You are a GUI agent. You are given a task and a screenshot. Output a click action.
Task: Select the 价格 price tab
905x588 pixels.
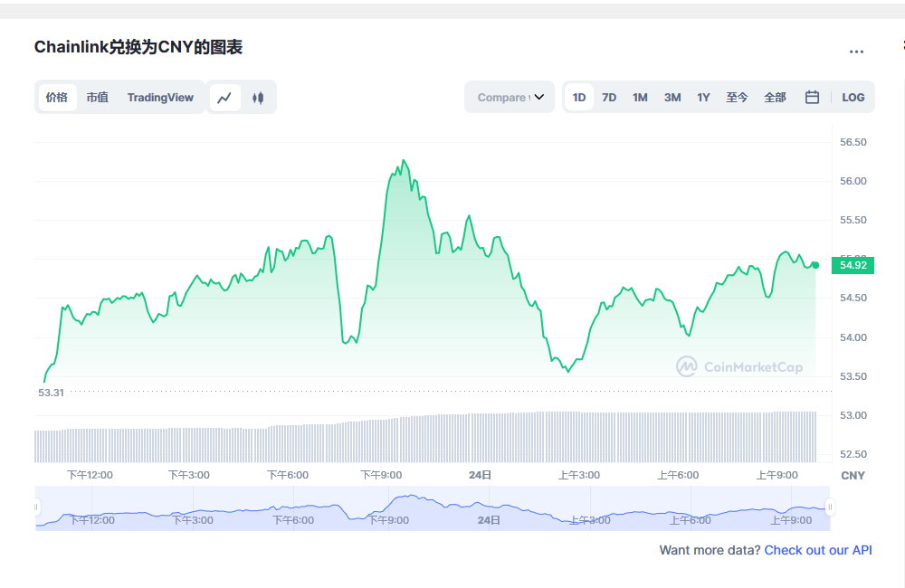tap(56, 98)
